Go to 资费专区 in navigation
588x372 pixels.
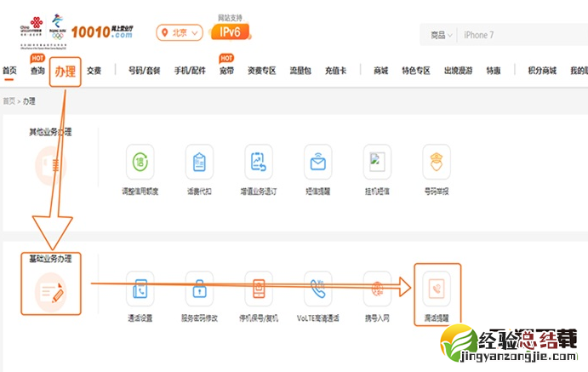pos(262,71)
